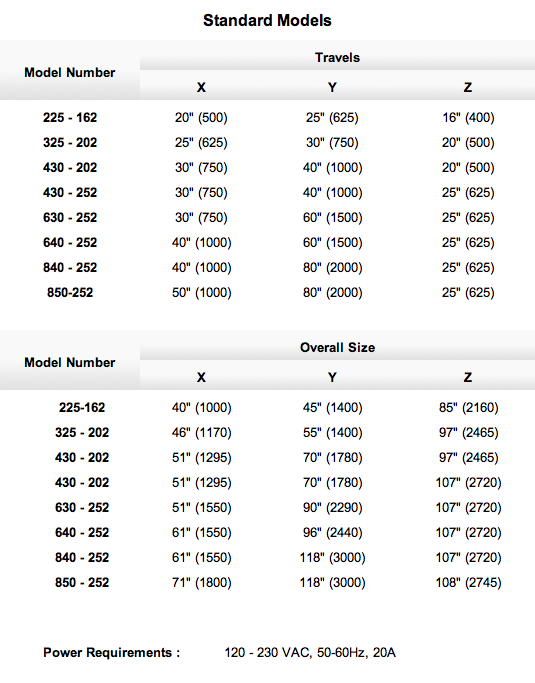
Task: Click the 51" (1550) overall X for 630 - 252
Action: click(x=201, y=507)
